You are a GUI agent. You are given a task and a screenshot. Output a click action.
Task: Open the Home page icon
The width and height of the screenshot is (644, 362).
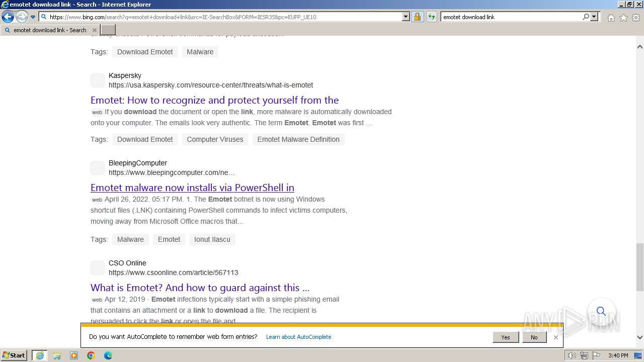coord(611,18)
